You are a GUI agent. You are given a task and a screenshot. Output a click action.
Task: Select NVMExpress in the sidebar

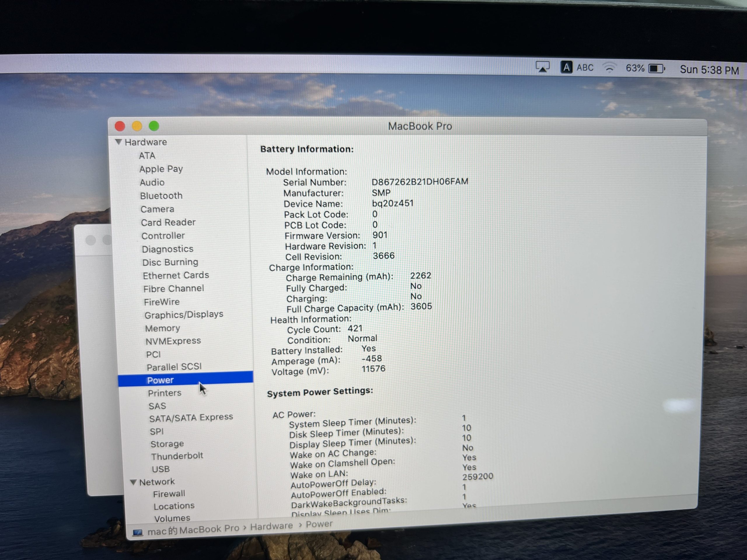(x=173, y=341)
